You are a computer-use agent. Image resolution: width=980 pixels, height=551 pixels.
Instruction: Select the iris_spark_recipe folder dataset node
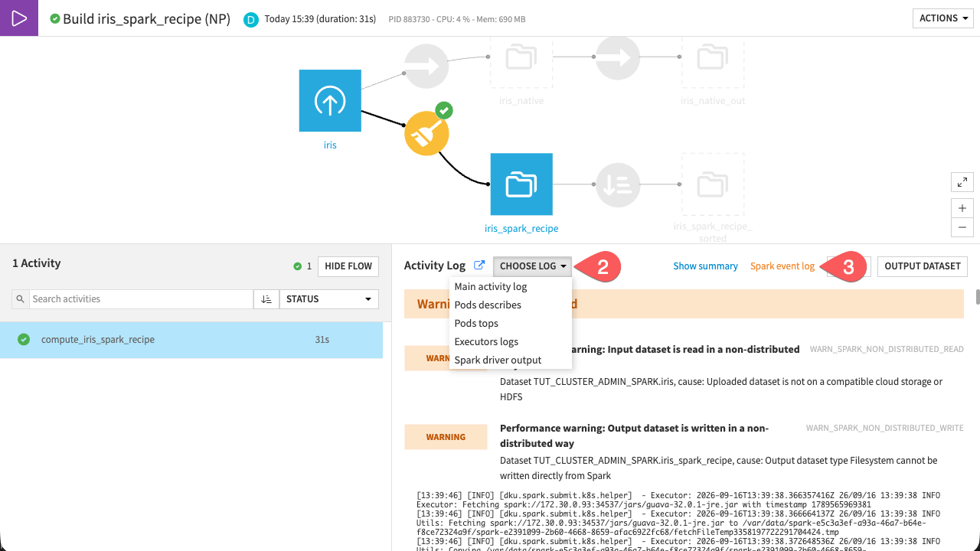coord(521,184)
